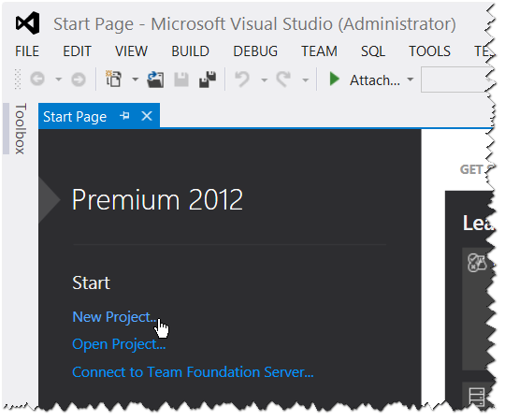Close the Start Page tab
The height and width of the screenshot is (420, 505).
click(x=147, y=116)
